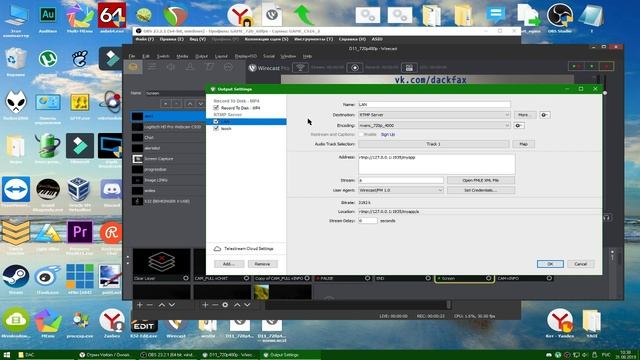Select first highlighted tab icon in Wirecast left panel

(133, 67)
